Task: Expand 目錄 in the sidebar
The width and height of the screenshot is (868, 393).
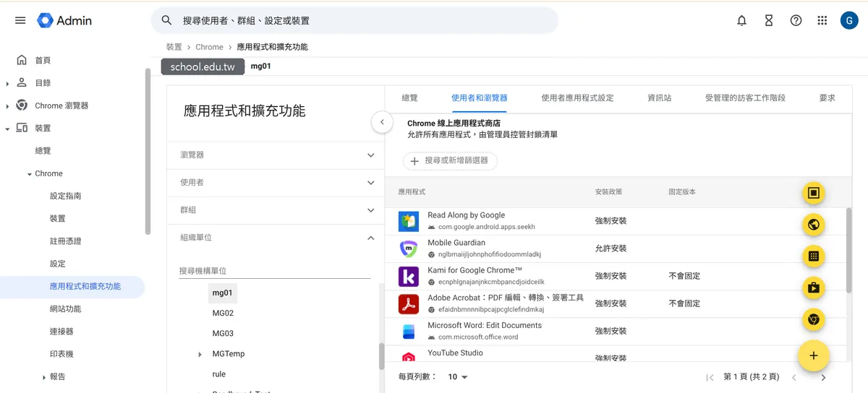Action: coord(7,83)
